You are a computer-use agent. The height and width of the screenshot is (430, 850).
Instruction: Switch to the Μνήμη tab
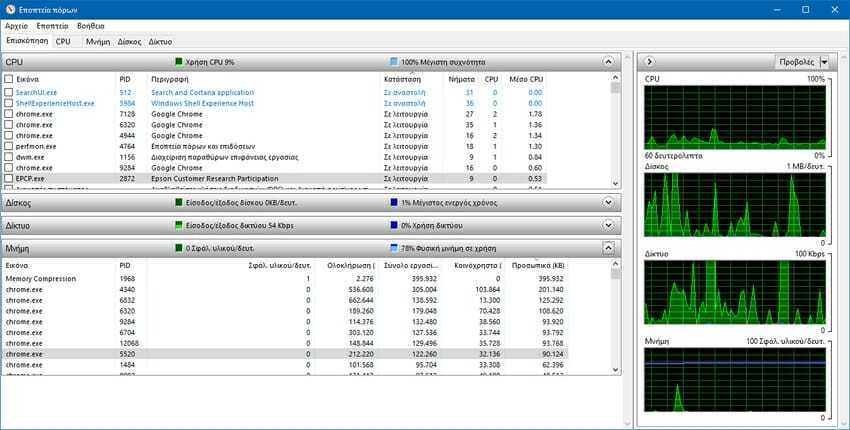click(98, 42)
